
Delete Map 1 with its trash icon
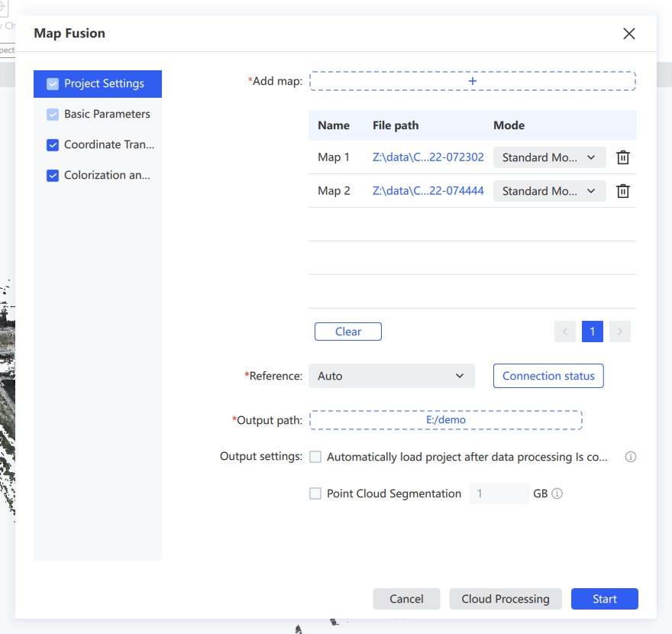click(622, 157)
